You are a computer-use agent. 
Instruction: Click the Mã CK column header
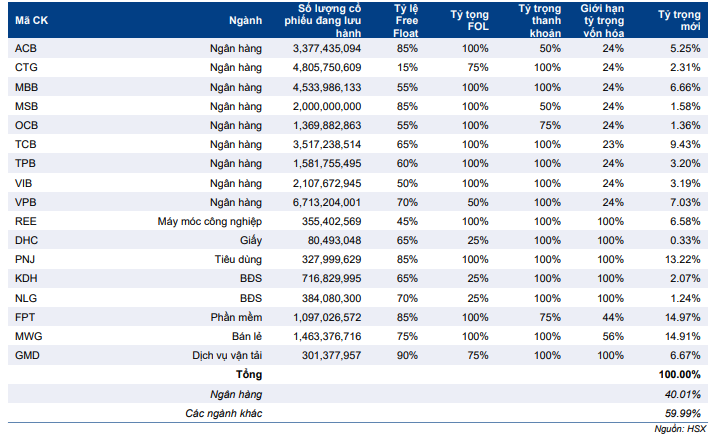pos(32,21)
